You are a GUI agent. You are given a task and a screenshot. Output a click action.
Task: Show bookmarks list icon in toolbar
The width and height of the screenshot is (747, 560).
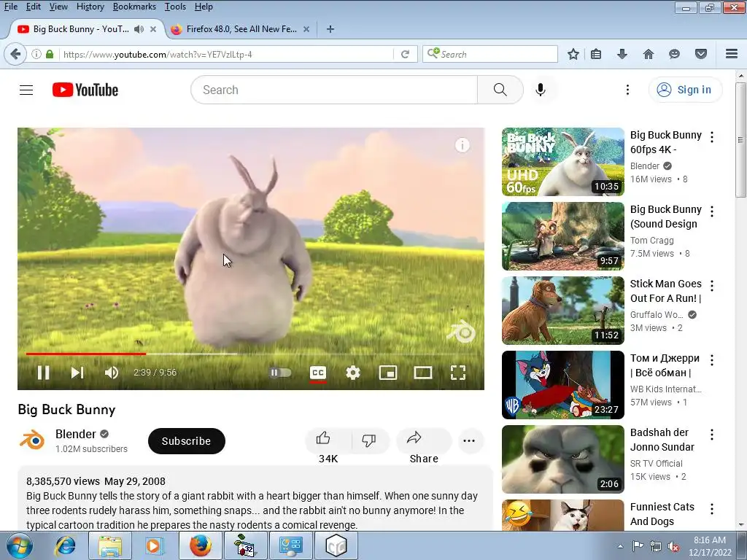(x=596, y=54)
